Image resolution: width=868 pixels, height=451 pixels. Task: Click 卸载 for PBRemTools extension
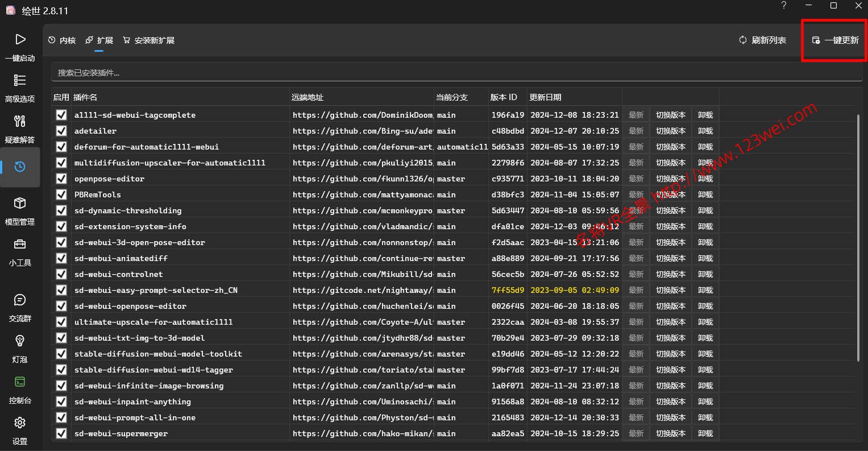[x=705, y=195]
